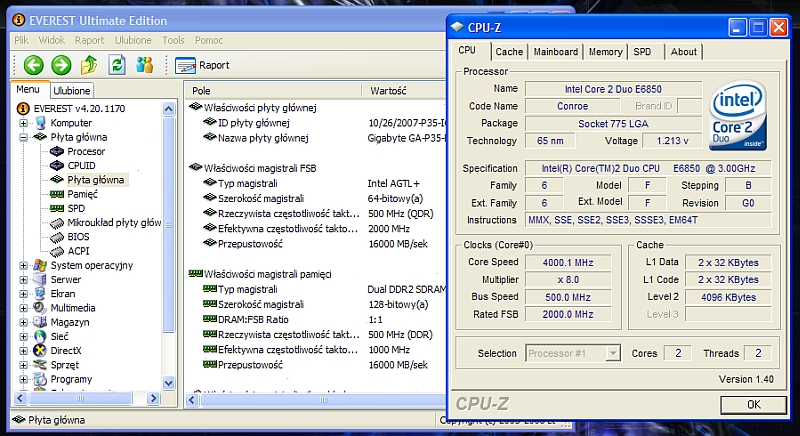Expand the System operacyjny node

23,266
